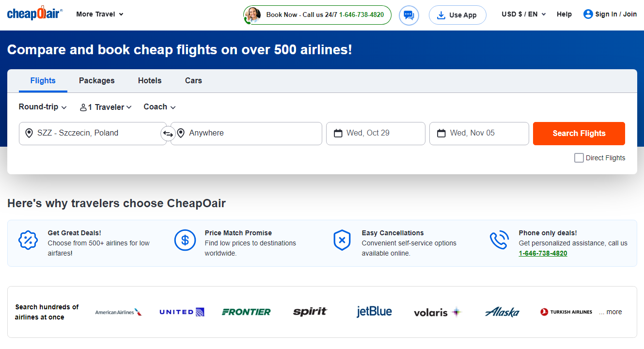Click the Price Match Promise dollar icon
The image size is (644, 349).
185,240
